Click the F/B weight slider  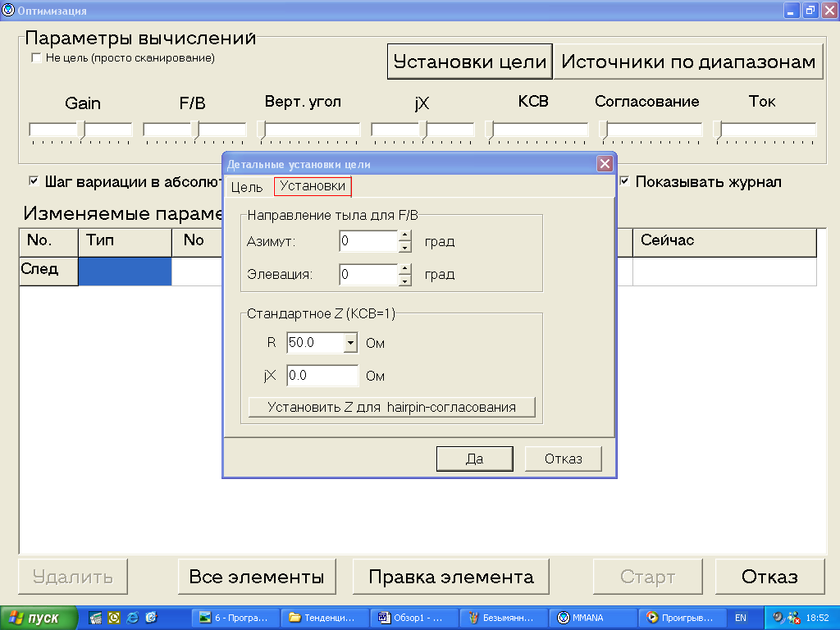(194, 131)
